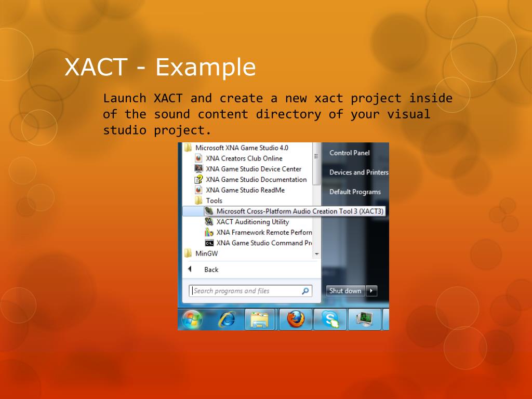Collapse the Tools folder label
532x399 pixels.
[214, 201]
